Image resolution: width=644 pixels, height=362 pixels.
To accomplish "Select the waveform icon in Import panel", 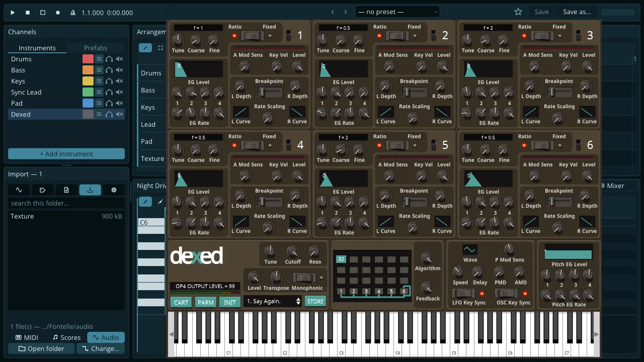I will [19, 190].
